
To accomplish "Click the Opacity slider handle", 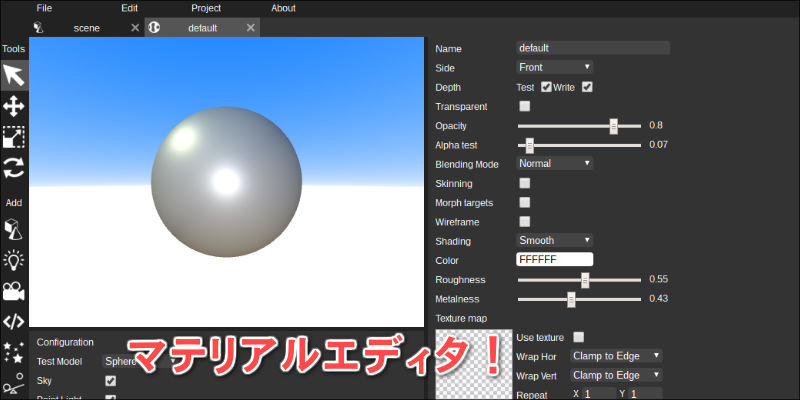I will point(614,126).
